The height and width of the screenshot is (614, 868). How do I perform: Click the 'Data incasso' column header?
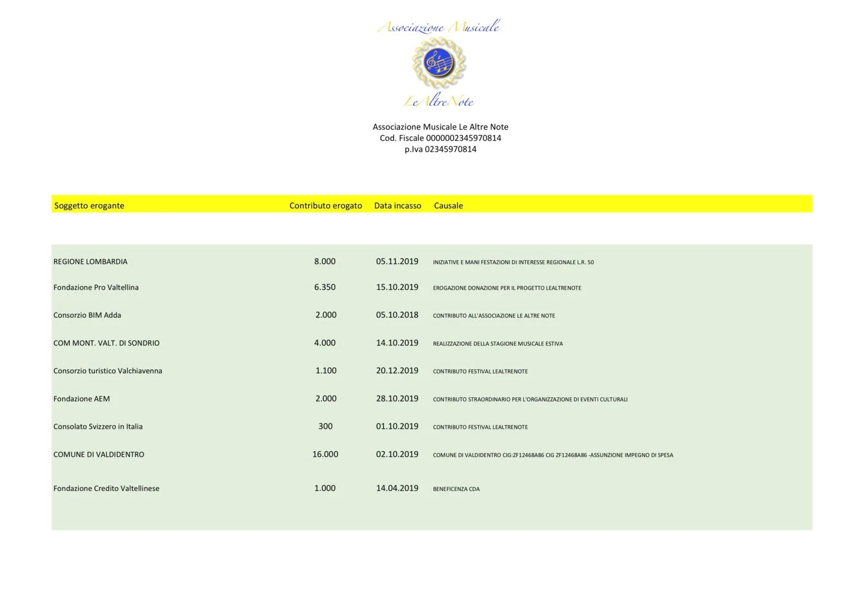click(397, 206)
